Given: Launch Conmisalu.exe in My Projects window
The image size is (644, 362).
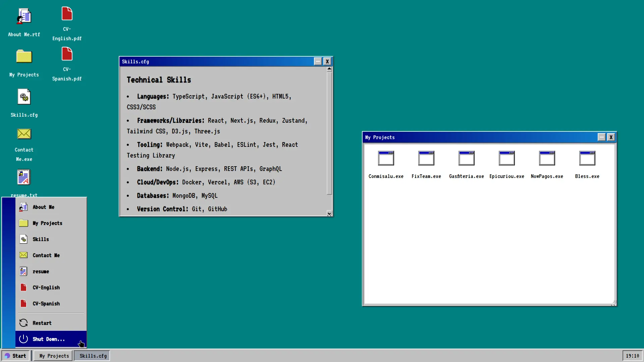Looking at the screenshot, I should coord(386,159).
